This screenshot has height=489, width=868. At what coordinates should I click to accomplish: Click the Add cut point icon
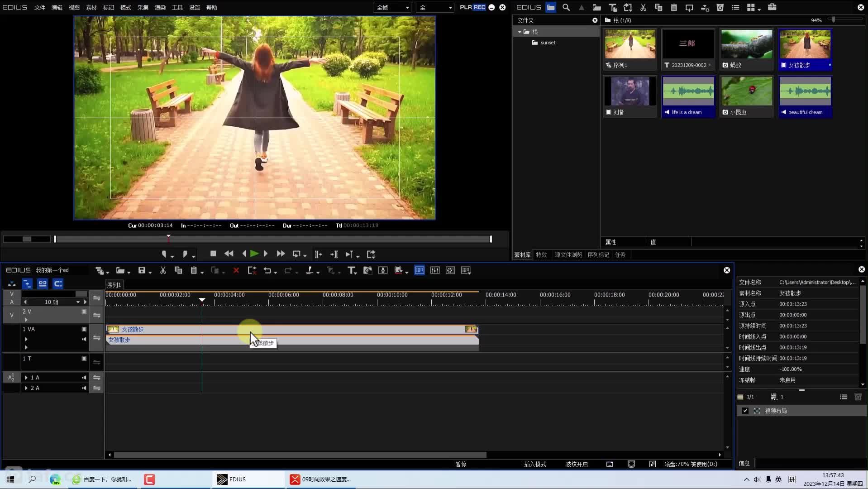coord(309,271)
